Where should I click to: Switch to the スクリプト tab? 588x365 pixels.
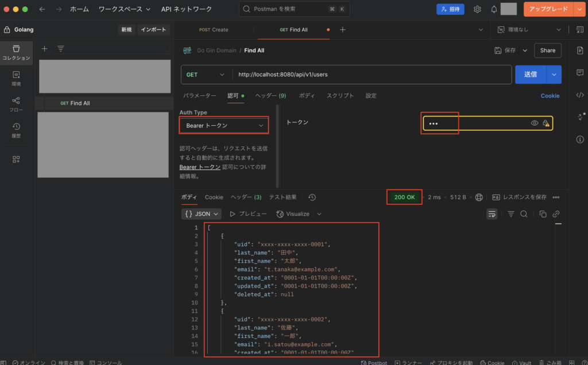click(x=340, y=96)
